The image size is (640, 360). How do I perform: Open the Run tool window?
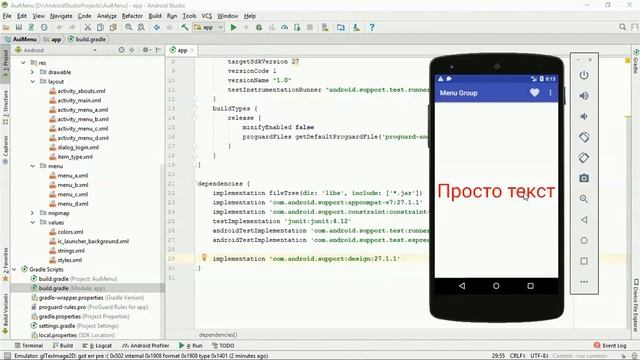191,345
